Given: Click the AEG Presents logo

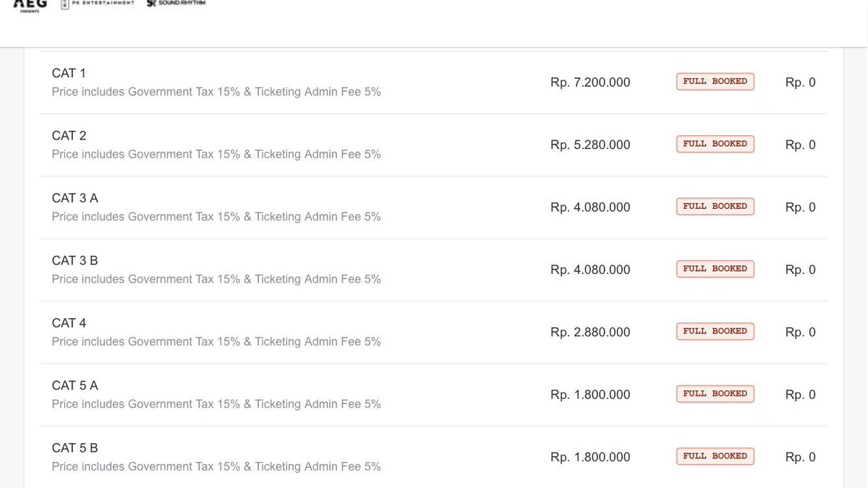Looking at the screenshot, I should 30,5.
